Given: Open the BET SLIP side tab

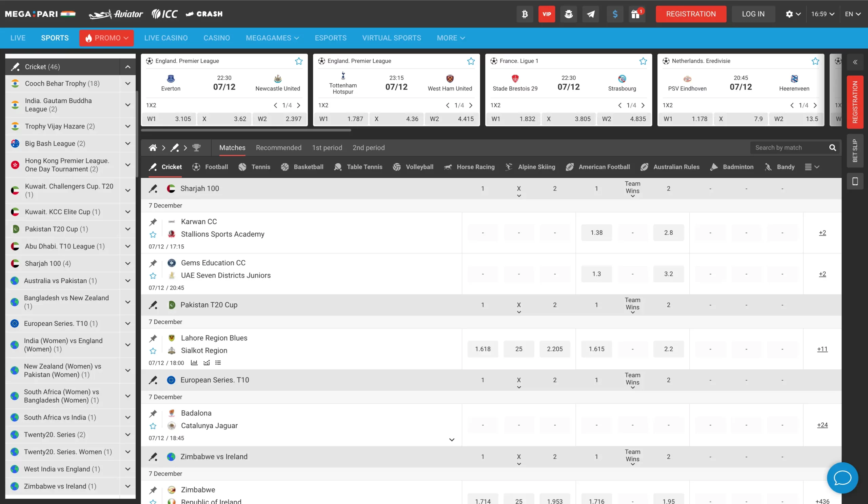Looking at the screenshot, I should 855,150.
